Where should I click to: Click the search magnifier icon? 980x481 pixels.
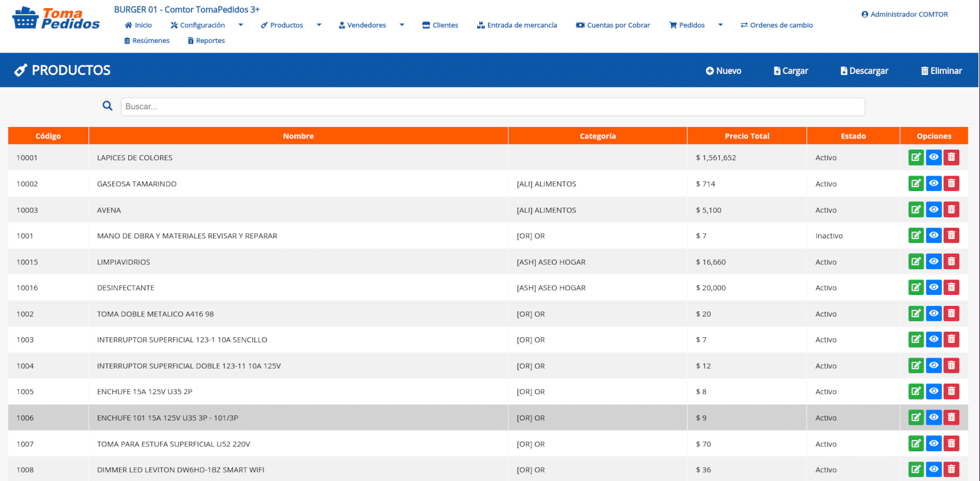pyautogui.click(x=108, y=106)
